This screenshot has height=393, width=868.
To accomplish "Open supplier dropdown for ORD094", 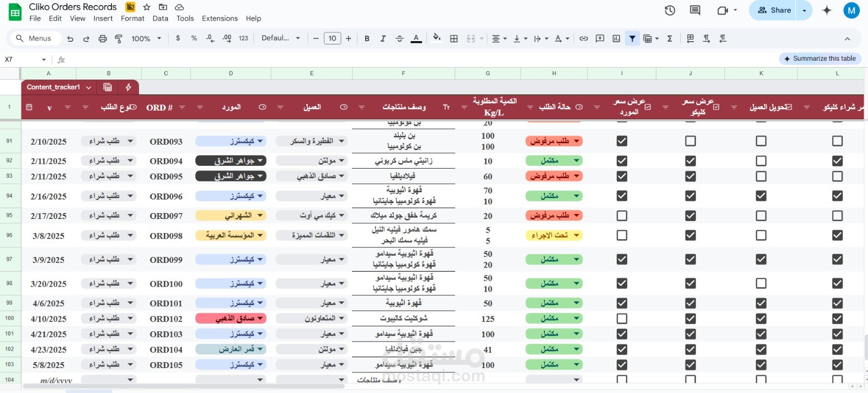I will tap(260, 160).
